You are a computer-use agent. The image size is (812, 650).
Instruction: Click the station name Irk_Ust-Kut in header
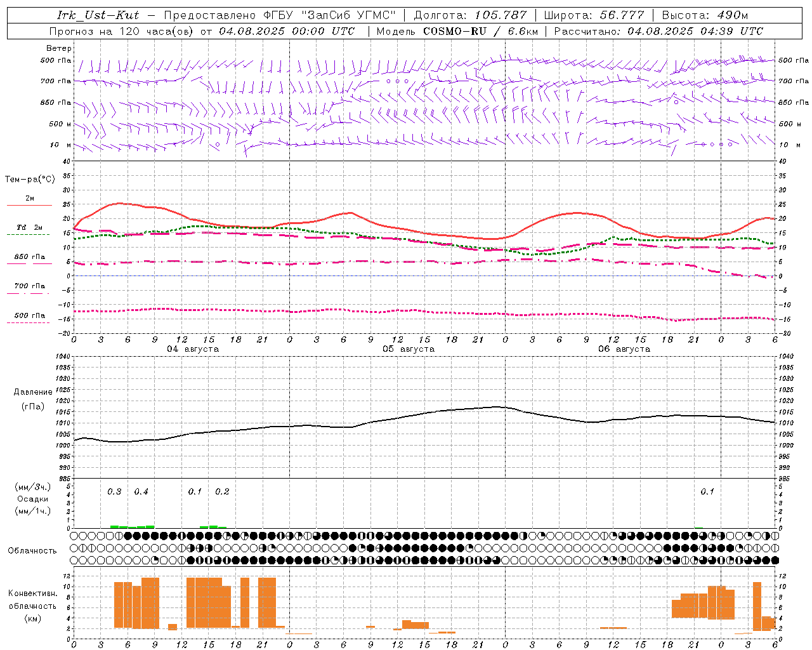point(98,15)
